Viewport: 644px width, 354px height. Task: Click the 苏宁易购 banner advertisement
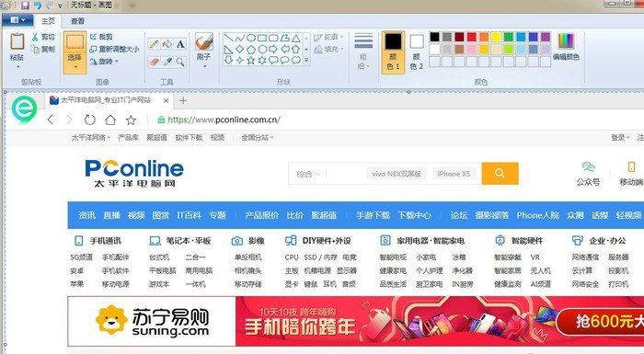[x=356, y=321]
